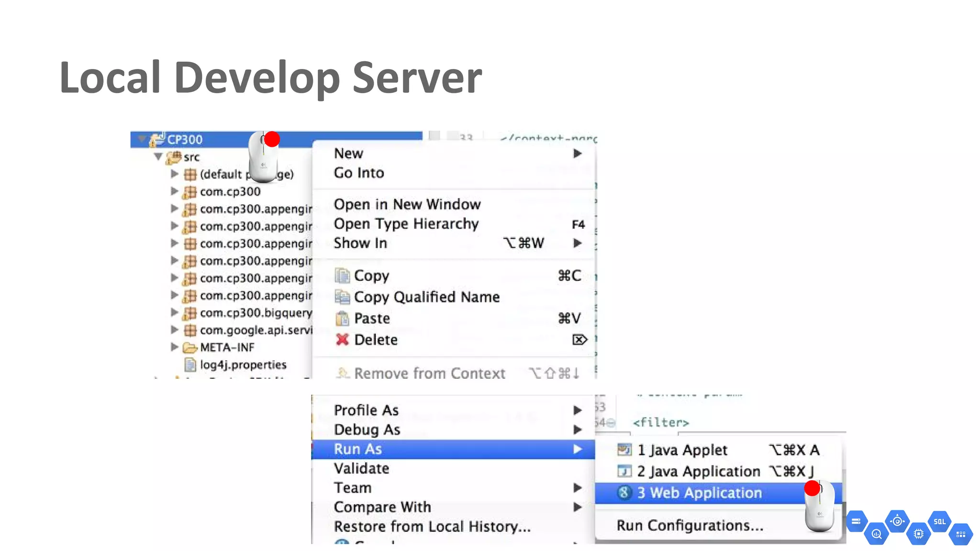Click the META-INF folder icon
This screenshot has height=551, width=980.
pos(190,348)
